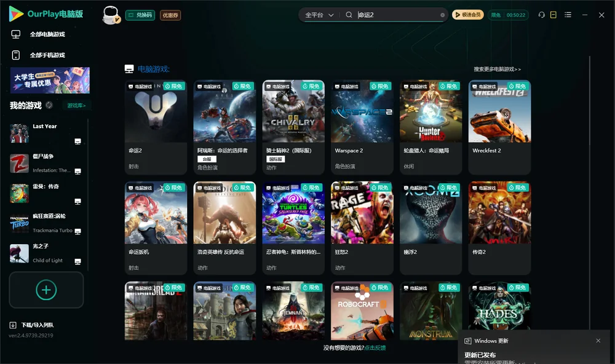Open the 忍者神龟 Turtles card
Image resolution: width=615 pixels, height=364 pixels.
293,228
